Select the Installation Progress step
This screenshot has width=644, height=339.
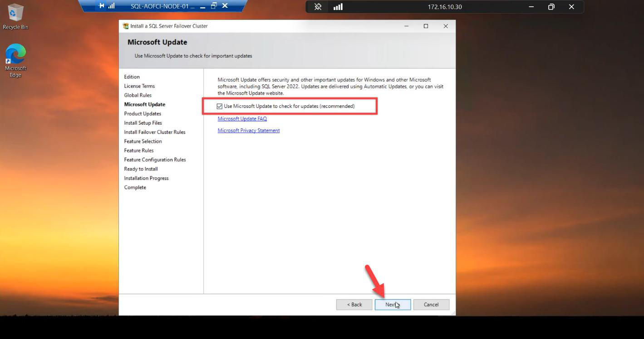[146, 178]
